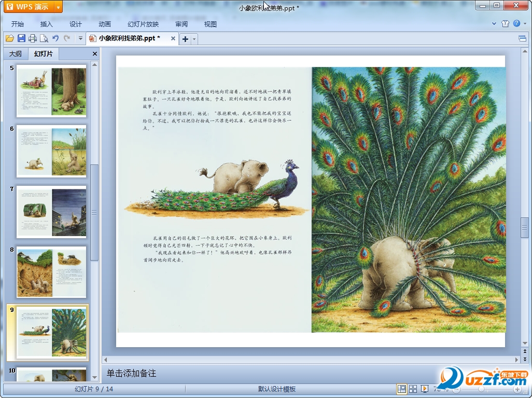
Task: Click horizontal scroll right arrow
Action: coord(517,359)
